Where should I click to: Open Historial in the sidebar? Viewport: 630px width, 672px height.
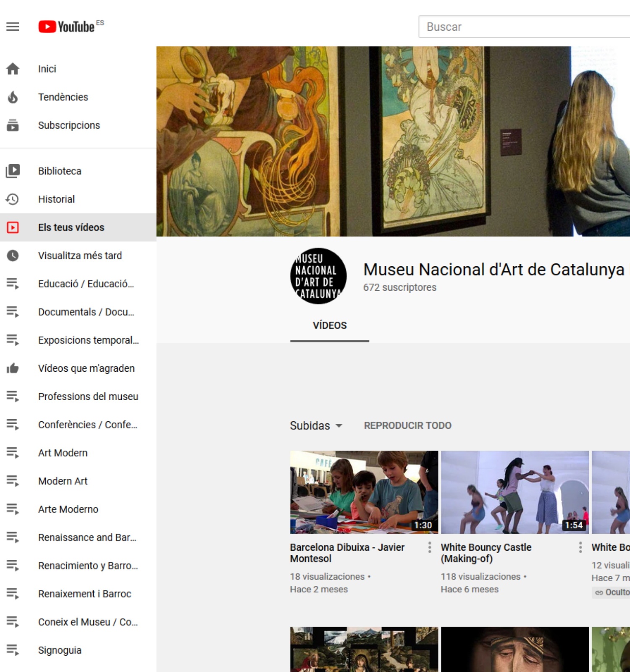coord(78,199)
